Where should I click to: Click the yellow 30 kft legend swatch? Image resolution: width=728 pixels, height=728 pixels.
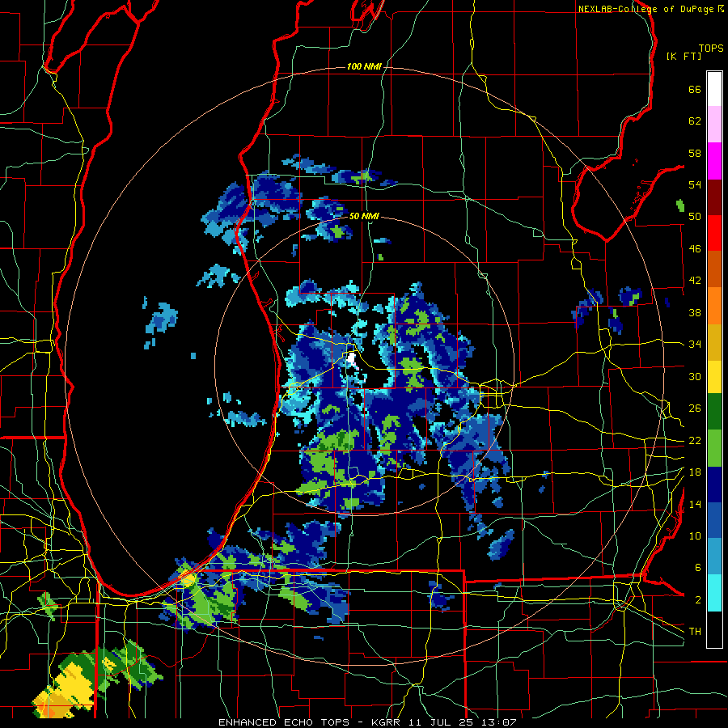tap(714, 376)
